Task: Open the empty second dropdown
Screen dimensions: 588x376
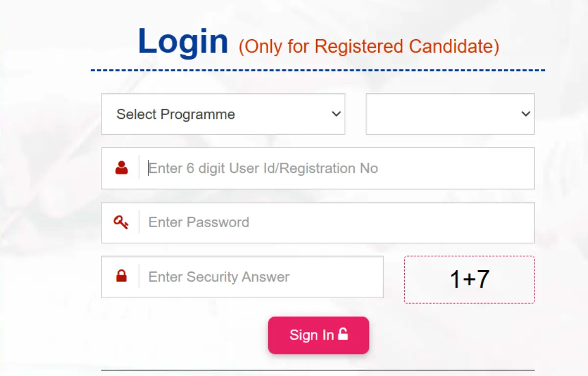Action: (x=450, y=114)
